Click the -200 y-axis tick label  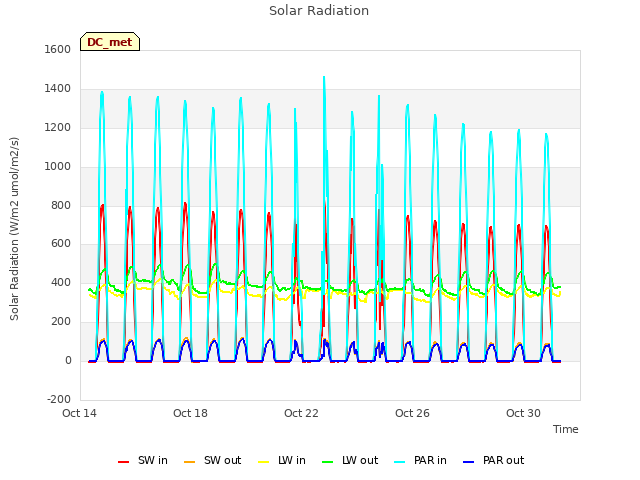[59, 399]
